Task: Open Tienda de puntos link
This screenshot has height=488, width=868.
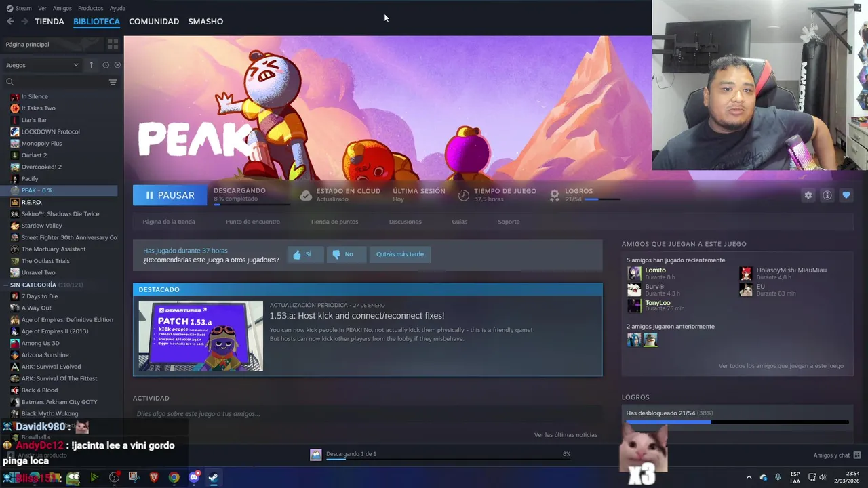Action: pyautogui.click(x=334, y=222)
